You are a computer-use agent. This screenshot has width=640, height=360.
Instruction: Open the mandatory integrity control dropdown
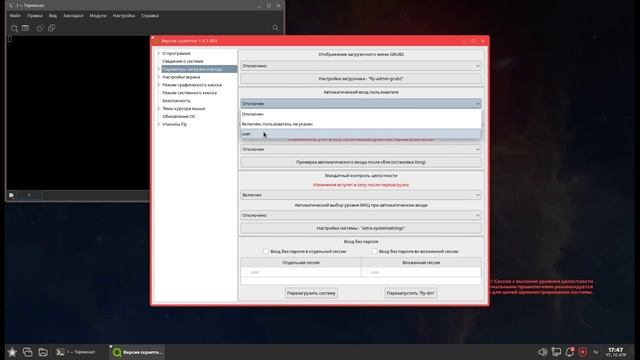[x=361, y=195]
